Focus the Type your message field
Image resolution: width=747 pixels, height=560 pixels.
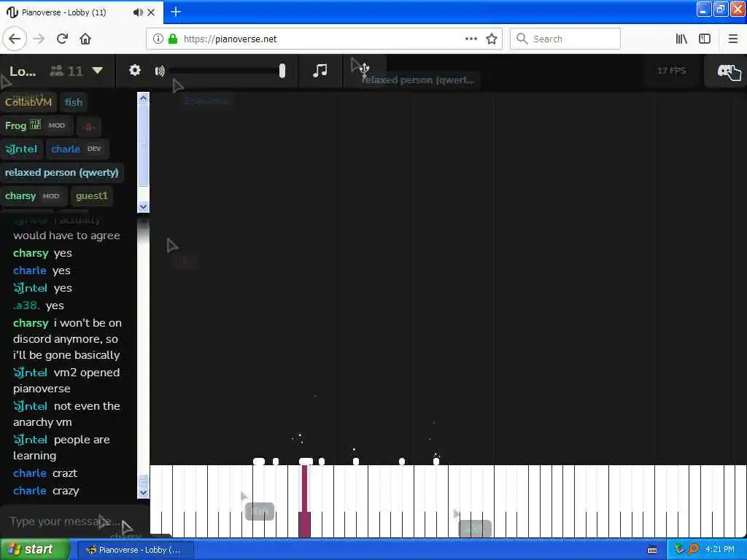click(66, 521)
